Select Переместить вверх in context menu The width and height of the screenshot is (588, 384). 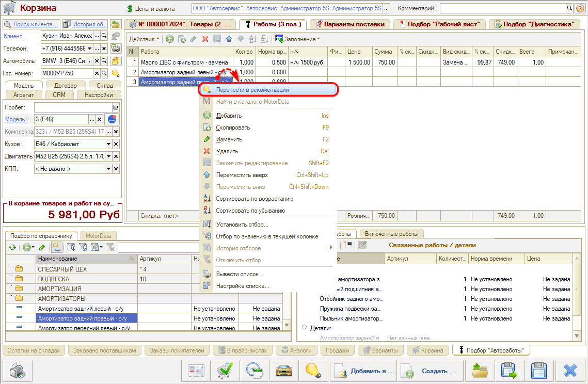coord(267,175)
